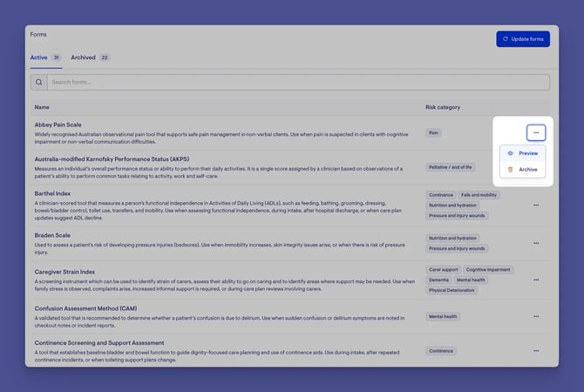Click the Caregiver Strain Index name

[x=65, y=272]
